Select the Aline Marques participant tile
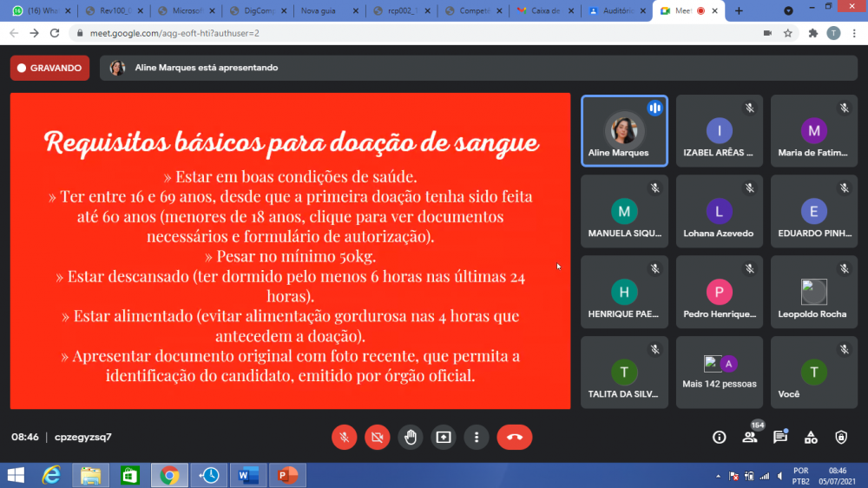Viewport: 868px width, 488px height. pyautogui.click(x=624, y=130)
